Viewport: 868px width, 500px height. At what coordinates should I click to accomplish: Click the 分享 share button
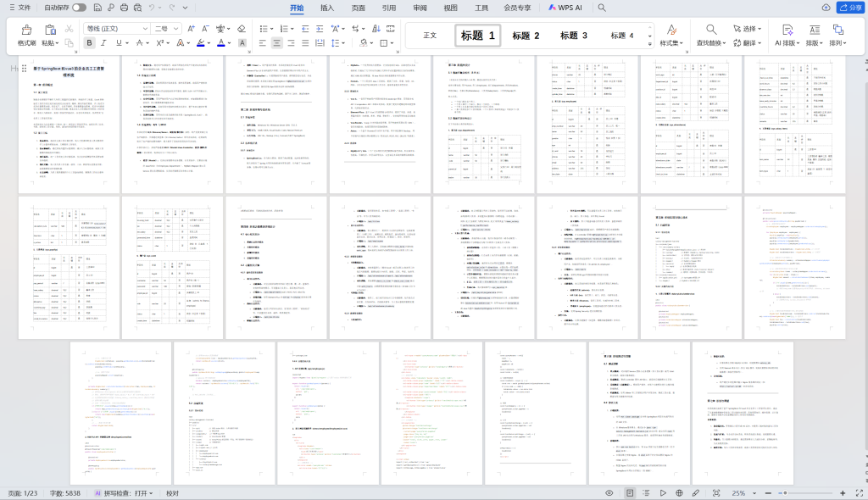[x=850, y=8]
